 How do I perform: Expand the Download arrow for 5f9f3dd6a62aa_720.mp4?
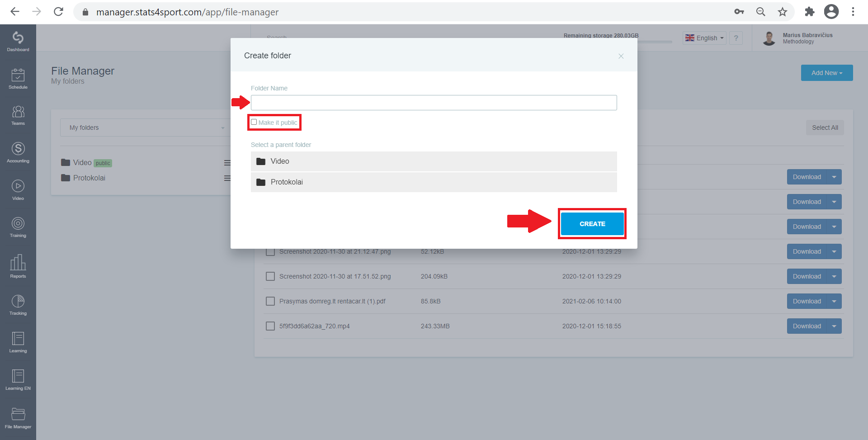click(x=834, y=326)
